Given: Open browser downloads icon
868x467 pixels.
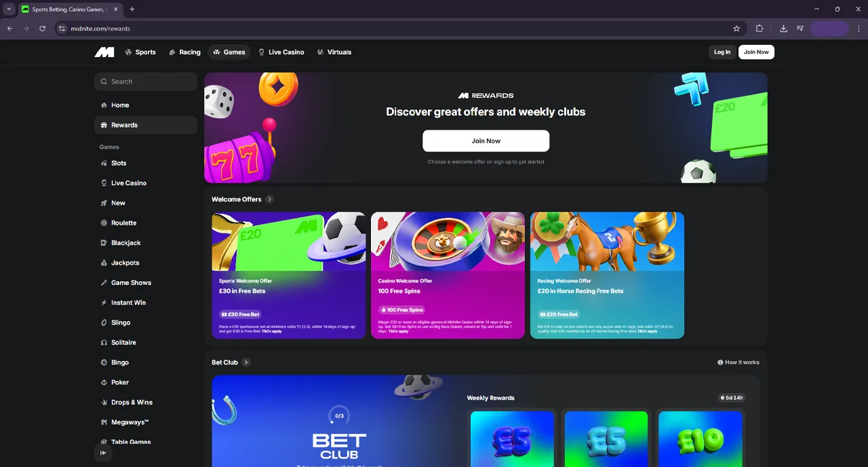Looking at the screenshot, I should tap(784, 29).
